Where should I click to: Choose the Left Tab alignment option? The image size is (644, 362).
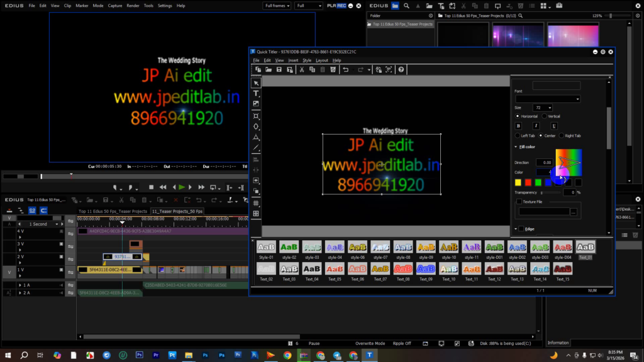518,136
